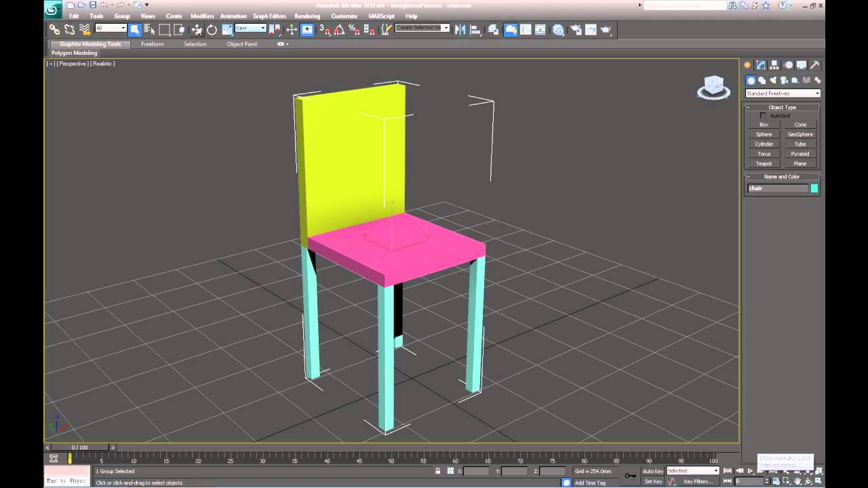Choose the Select and Move tool
Image resolution: width=868 pixels, height=488 pixels.
197,29
